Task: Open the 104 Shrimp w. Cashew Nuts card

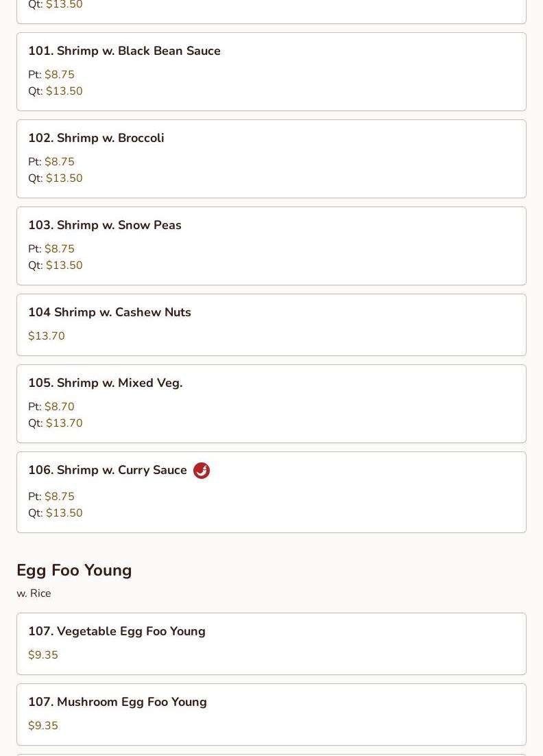Action: coord(271,325)
